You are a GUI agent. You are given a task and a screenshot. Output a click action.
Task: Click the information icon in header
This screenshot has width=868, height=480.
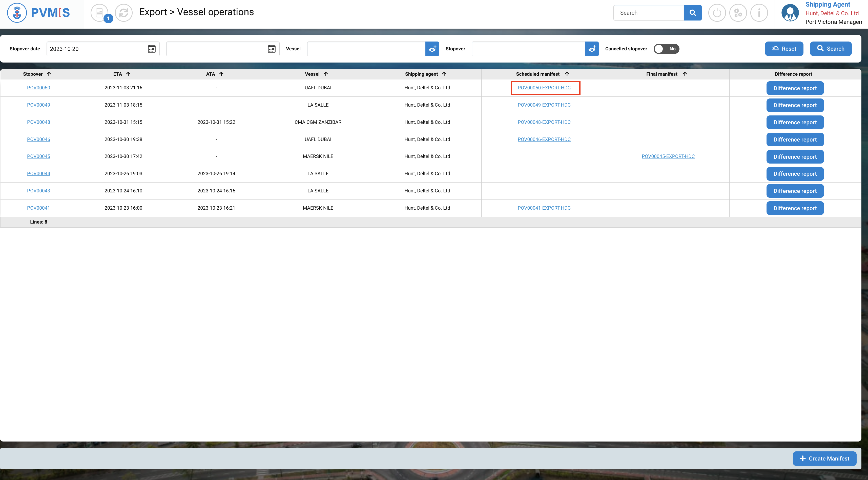pos(759,13)
